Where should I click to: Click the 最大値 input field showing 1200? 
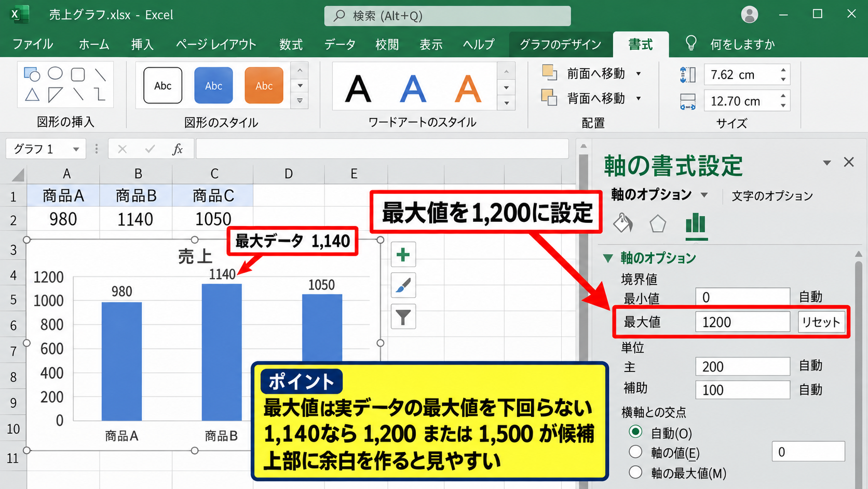tap(742, 322)
